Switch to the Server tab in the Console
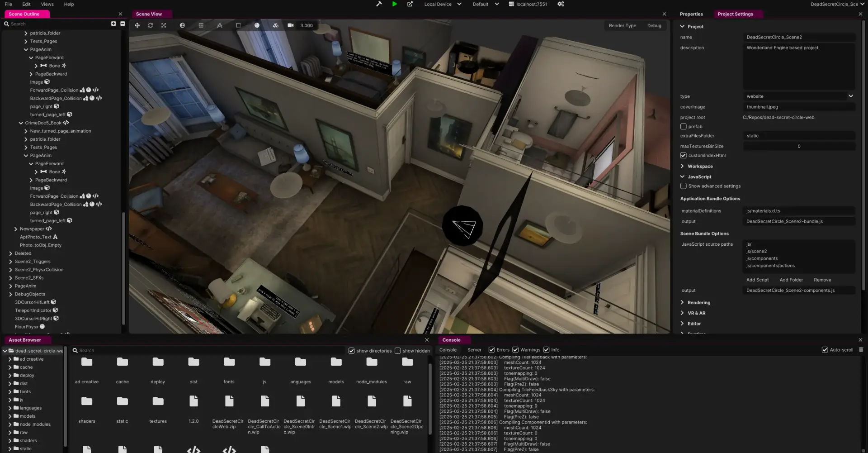This screenshot has width=868, height=453. click(x=474, y=349)
